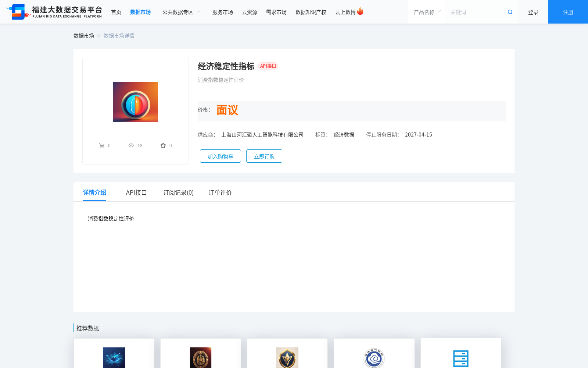
Task: Open 数据知识产权 navigation item
Action: (311, 12)
